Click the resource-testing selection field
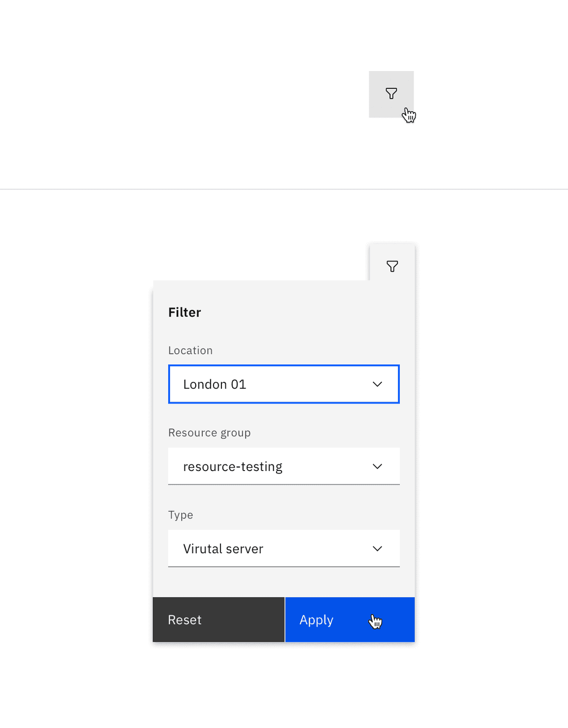This screenshot has width=568, height=728. 247,466
